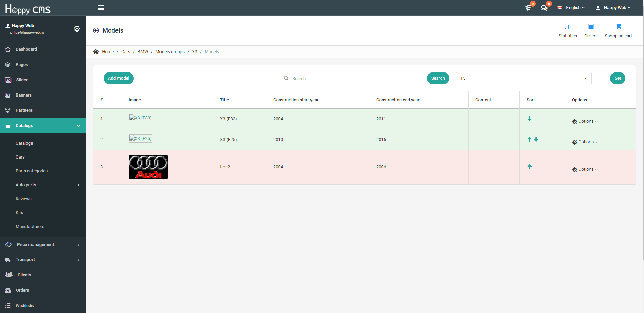Go to Cars in breadcrumb
The width and height of the screenshot is (644, 313).
(126, 52)
